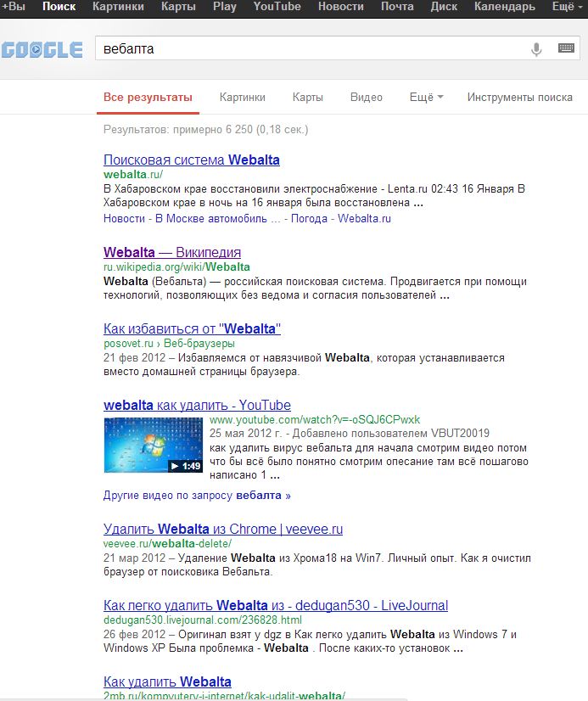
Task: Open Инструменты поиска
Action: click(519, 98)
